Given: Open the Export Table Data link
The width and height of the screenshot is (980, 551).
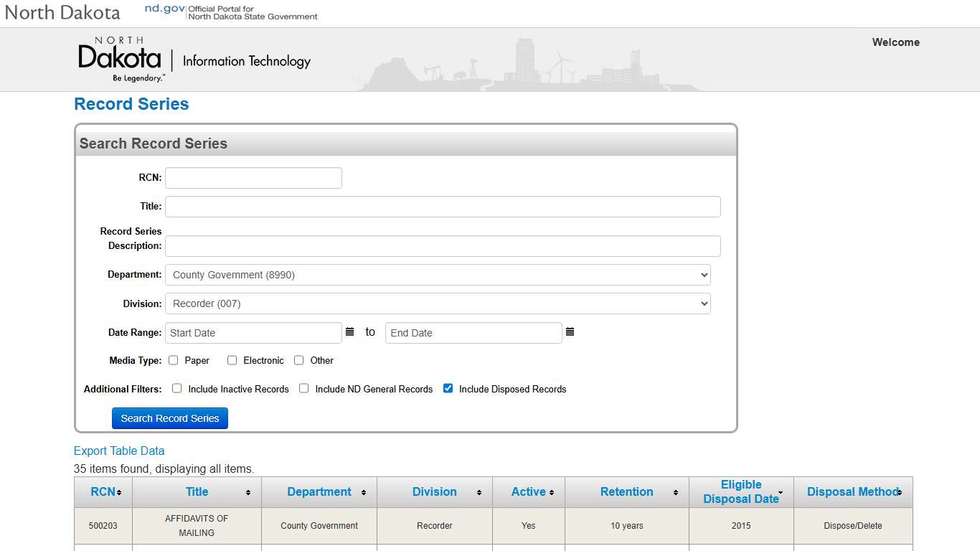Looking at the screenshot, I should point(118,451).
